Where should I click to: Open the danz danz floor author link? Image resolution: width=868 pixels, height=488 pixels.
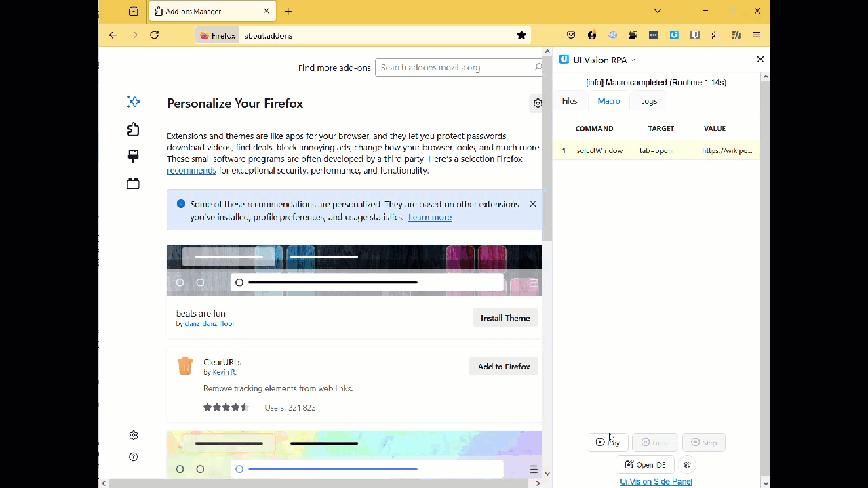click(210, 324)
